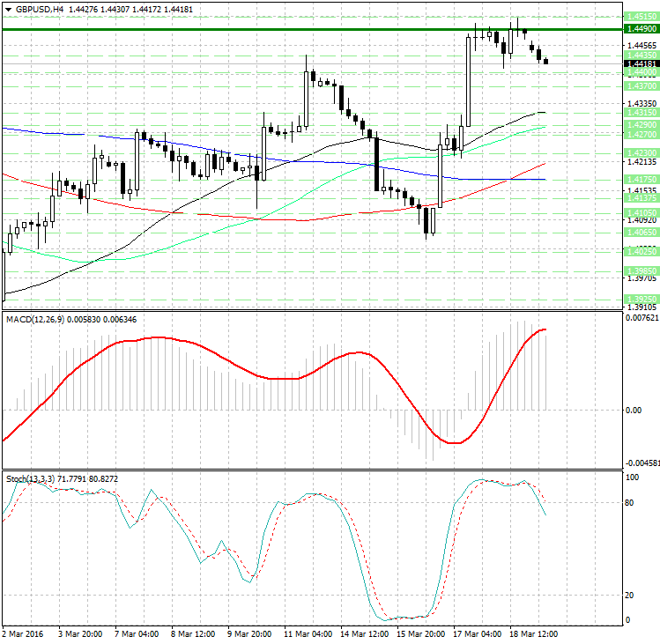Click the Stochastic 20 level label

[630, 596]
